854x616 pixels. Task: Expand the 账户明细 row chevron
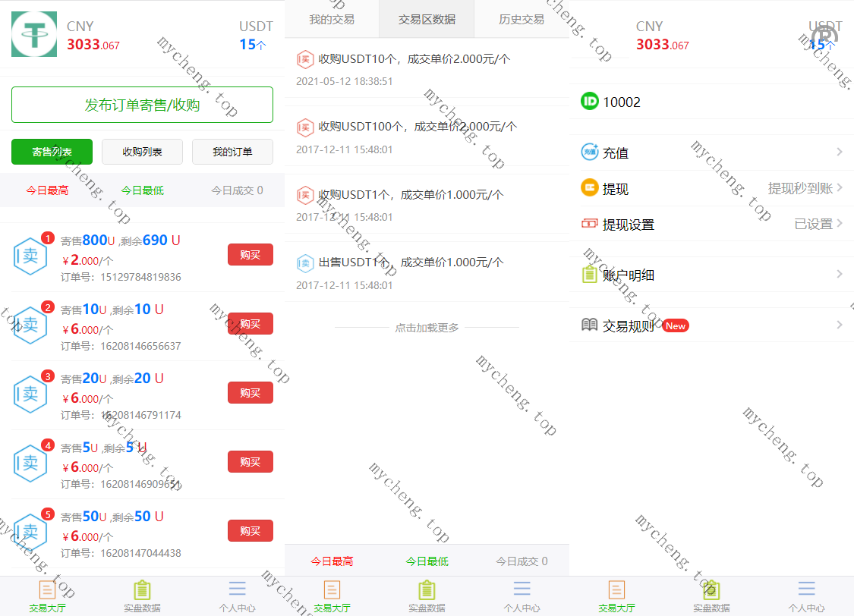840,275
